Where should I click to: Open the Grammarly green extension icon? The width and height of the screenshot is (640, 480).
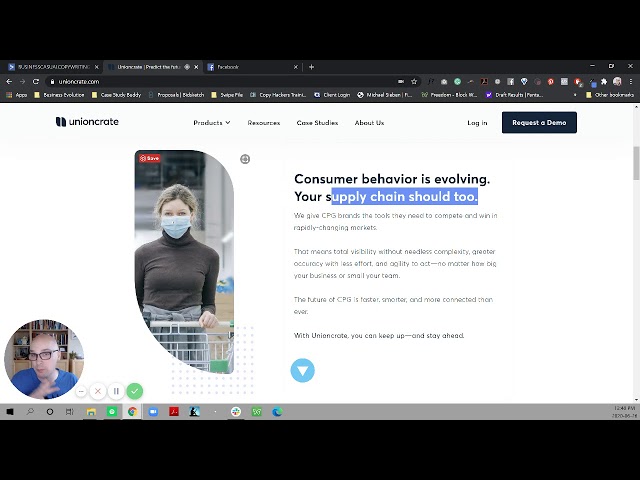coord(458,82)
